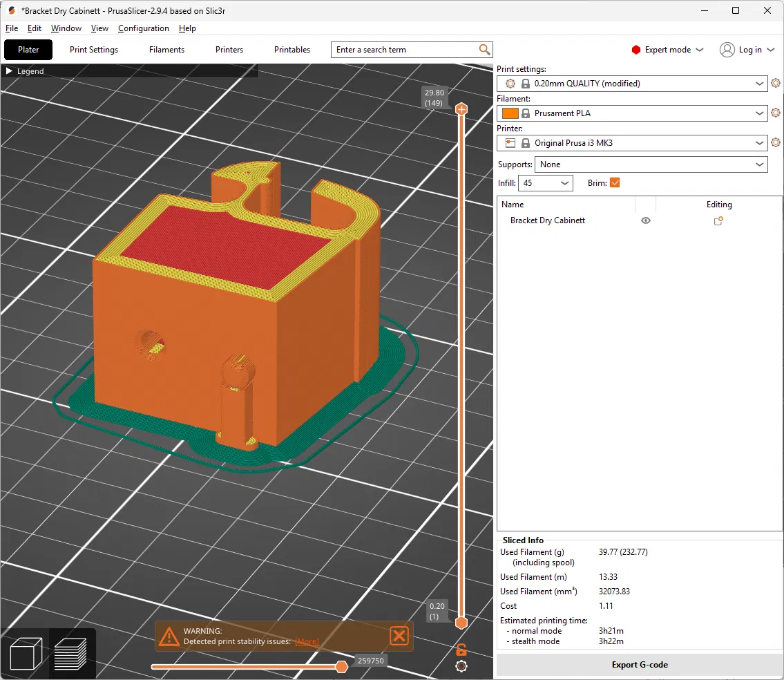Open the Supports dropdown
Screen dimensions: 784x680
[x=651, y=164]
